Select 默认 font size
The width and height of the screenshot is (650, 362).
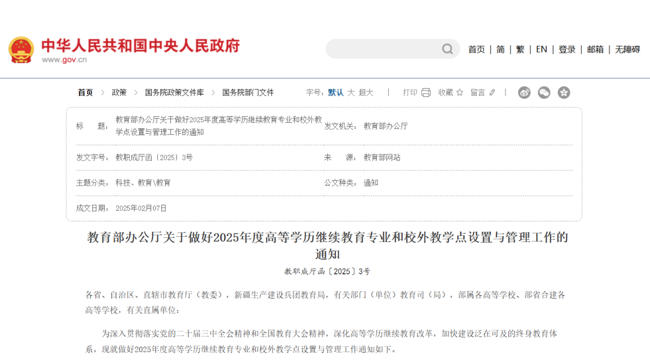[x=336, y=92]
